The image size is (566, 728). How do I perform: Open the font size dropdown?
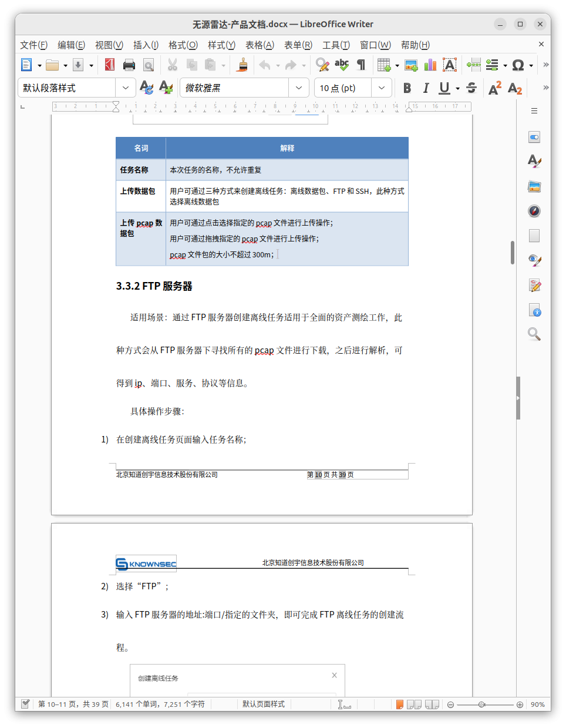(382, 88)
